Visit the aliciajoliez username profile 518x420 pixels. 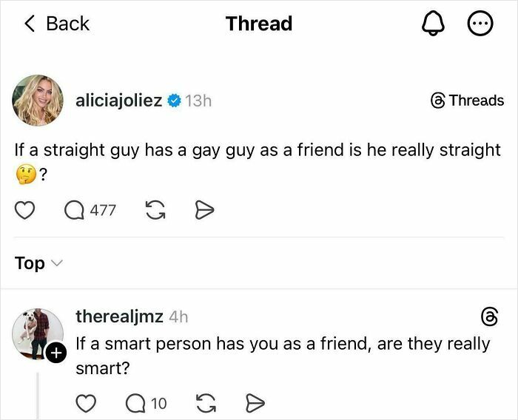[118, 100]
